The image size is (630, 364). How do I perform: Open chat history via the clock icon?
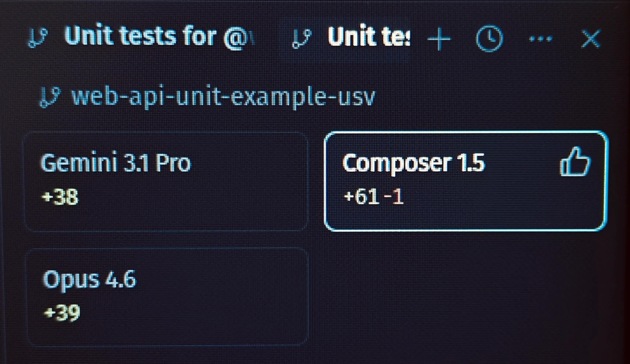(x=489, y=39)
